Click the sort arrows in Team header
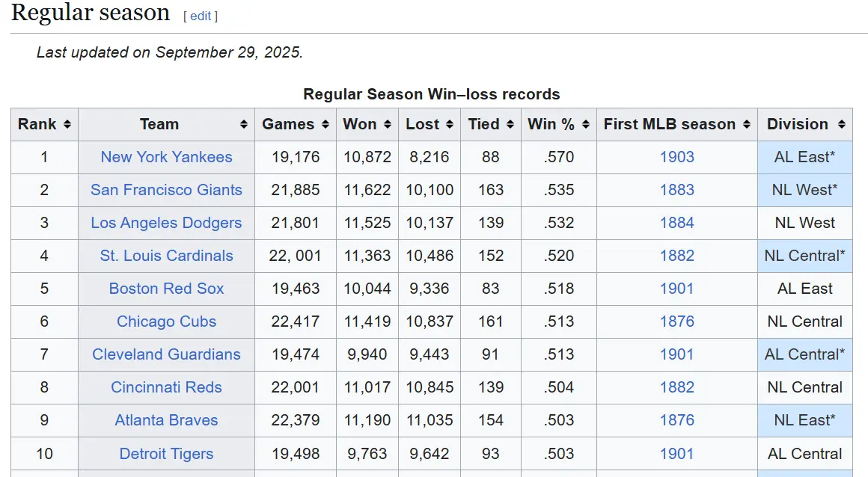The image size is (868, 477). (x=244, y=125)
